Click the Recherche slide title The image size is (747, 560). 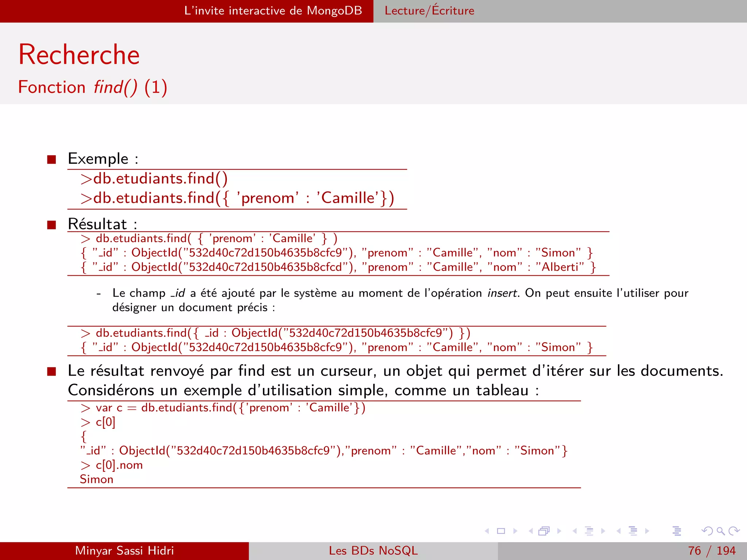click(x=79, y=55)
